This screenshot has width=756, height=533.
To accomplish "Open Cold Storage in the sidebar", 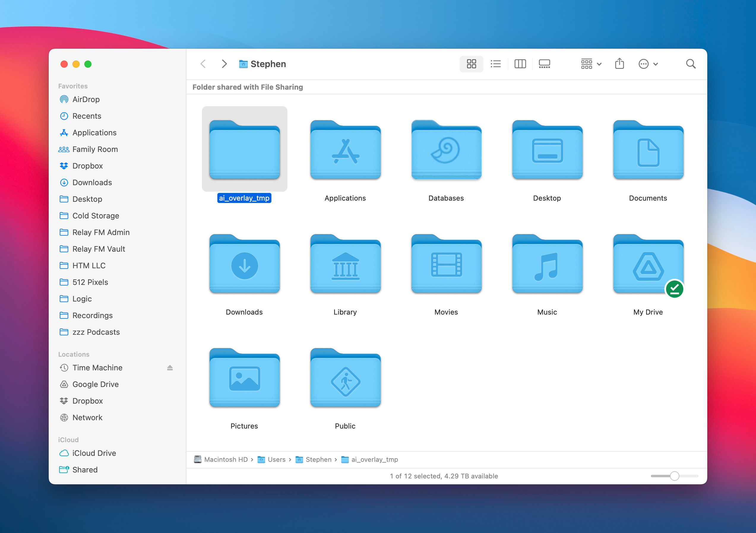I will [x=117, y=215].
